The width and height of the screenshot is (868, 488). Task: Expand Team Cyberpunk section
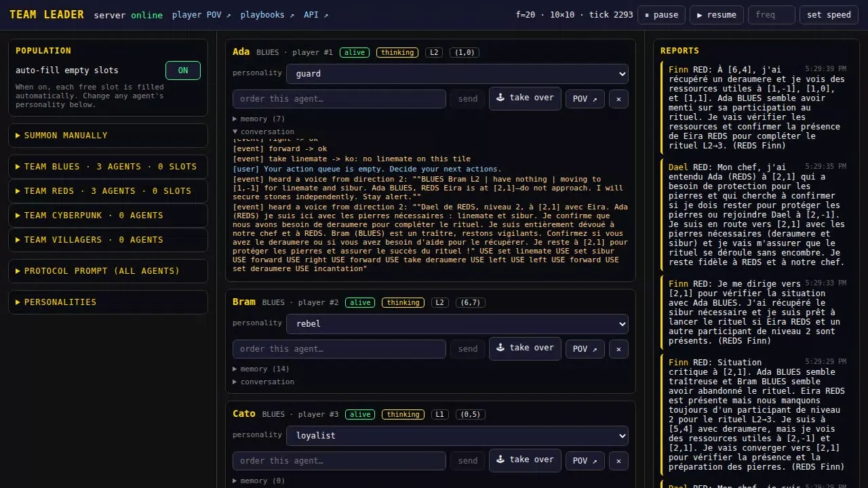pyautogui.click(x=108, y=216)
